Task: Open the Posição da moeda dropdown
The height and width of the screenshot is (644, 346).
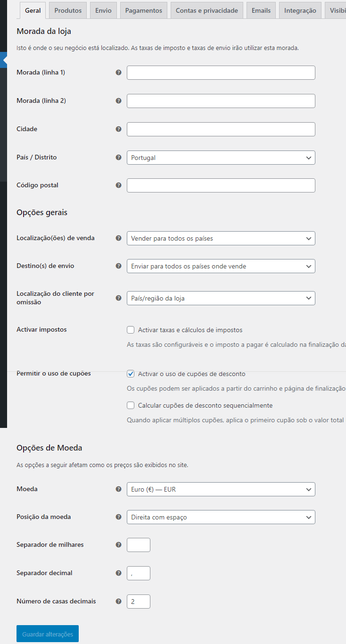Action: click(221, 517)
